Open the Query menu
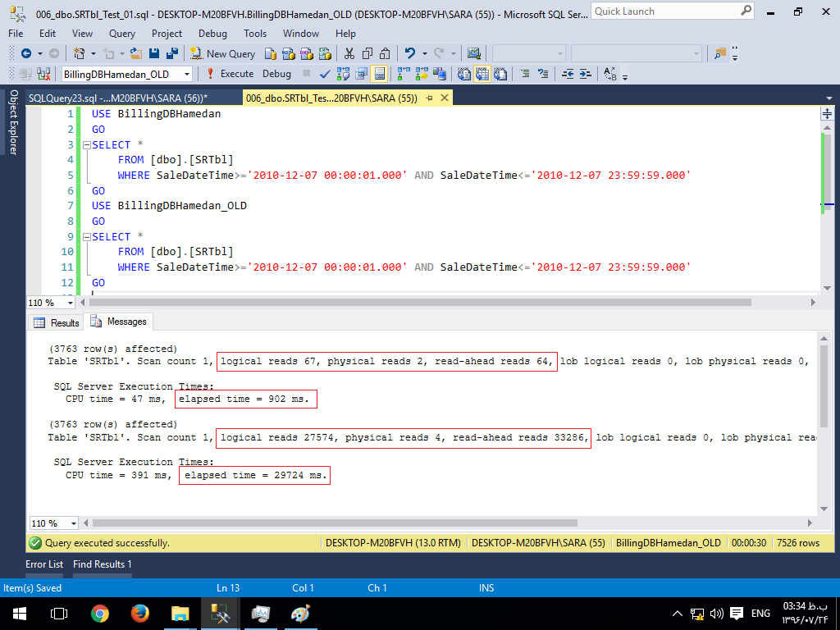 pos(122,34)
